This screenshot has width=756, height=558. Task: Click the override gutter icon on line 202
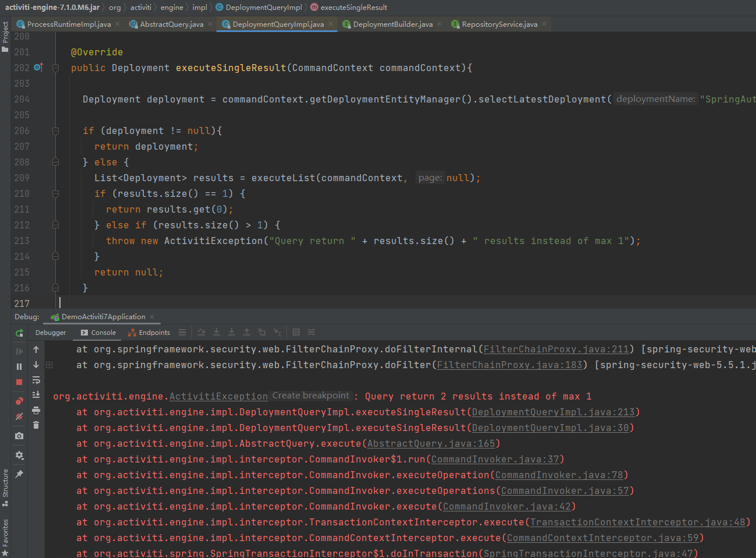click(38, 68)
